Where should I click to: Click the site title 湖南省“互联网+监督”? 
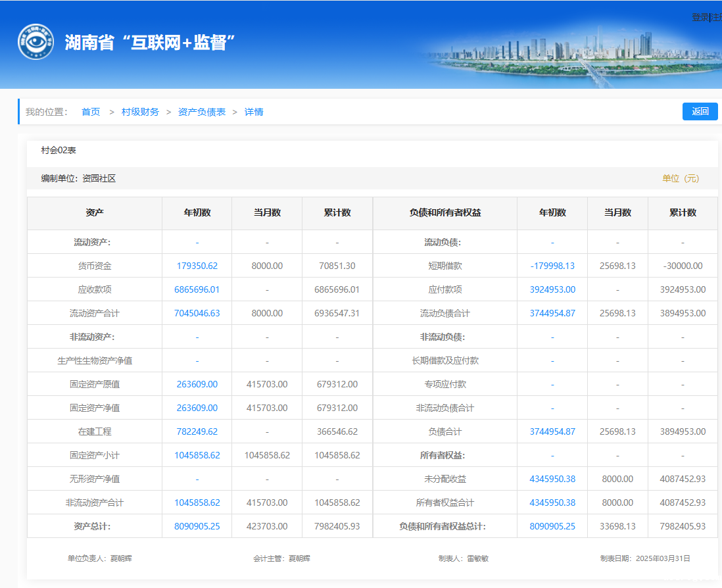[150, 42]
